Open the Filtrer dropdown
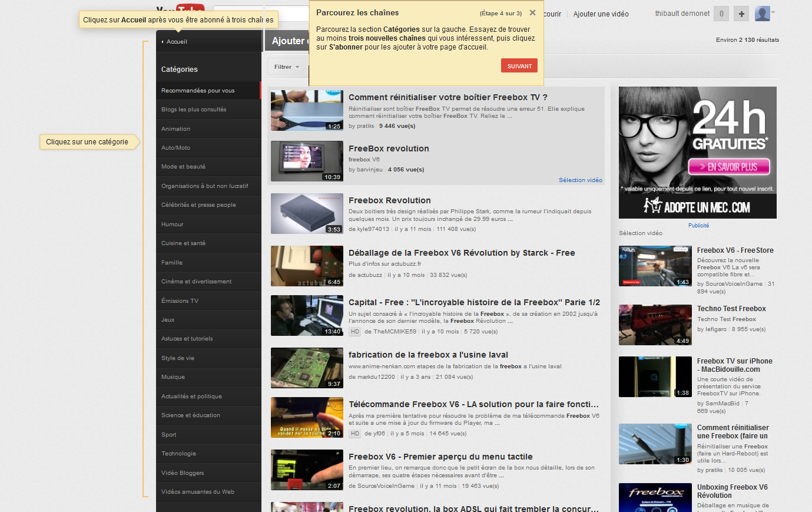Viewport: 812px width, 512px height. (x=286, y=67)
